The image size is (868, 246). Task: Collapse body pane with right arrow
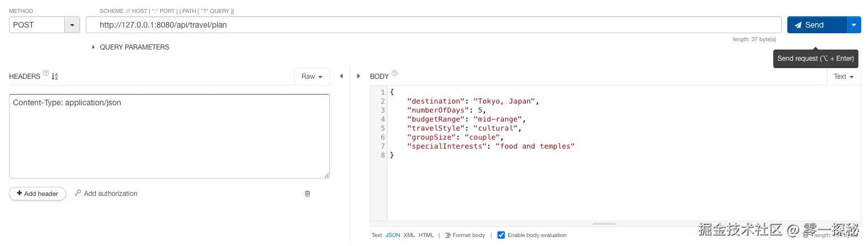coord(359,76)
